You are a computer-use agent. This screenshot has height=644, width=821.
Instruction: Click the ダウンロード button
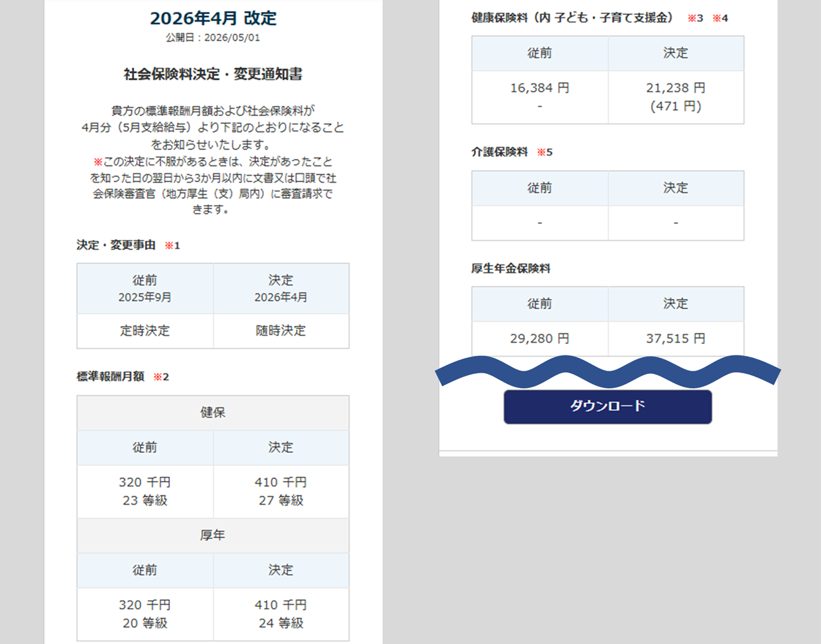[x=607, y=407]
